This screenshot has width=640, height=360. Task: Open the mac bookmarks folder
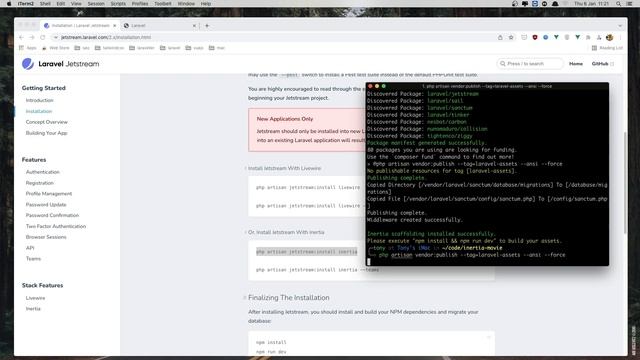click(217, 48)
